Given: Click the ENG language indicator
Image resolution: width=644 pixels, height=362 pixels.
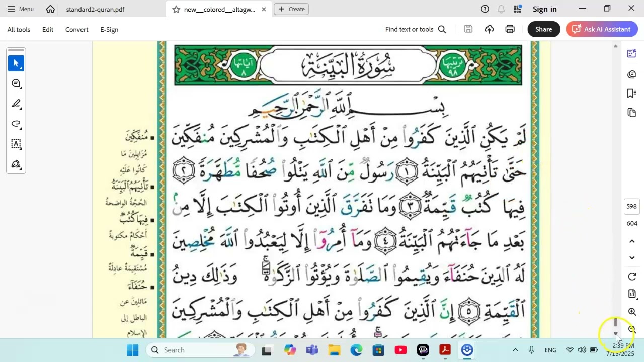Looking at the screenshot, I should (x=550, y=350).
